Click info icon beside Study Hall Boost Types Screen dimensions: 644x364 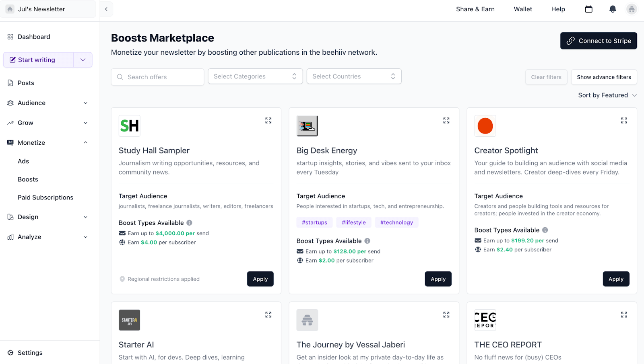click(189, 223)
